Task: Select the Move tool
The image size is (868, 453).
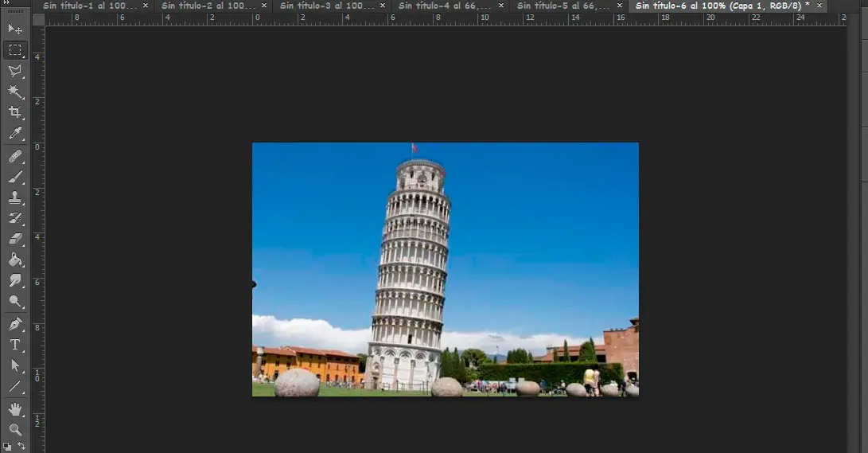Action: coord(14,29)
